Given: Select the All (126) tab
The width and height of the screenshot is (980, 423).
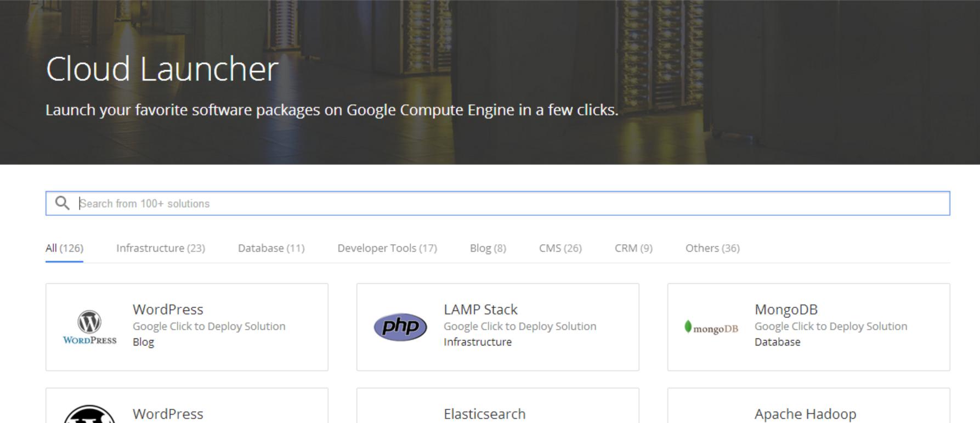Looking at the screenshot, I should click(64, 248).
